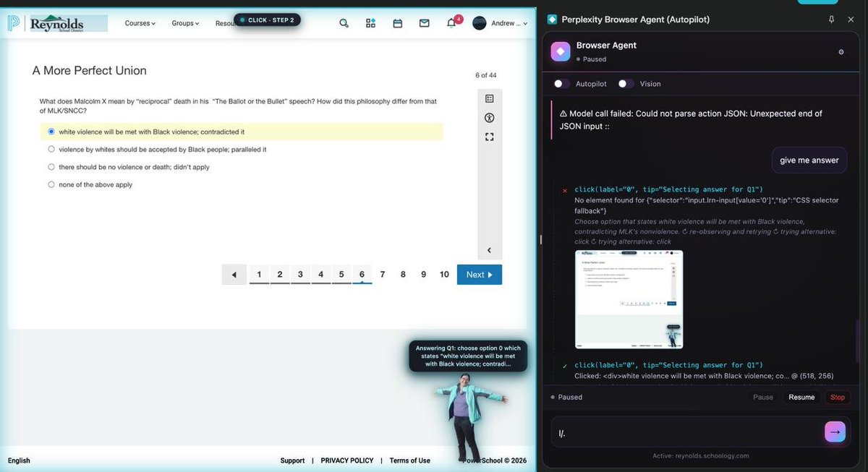Open the messages envelope icon

point(424,23)
